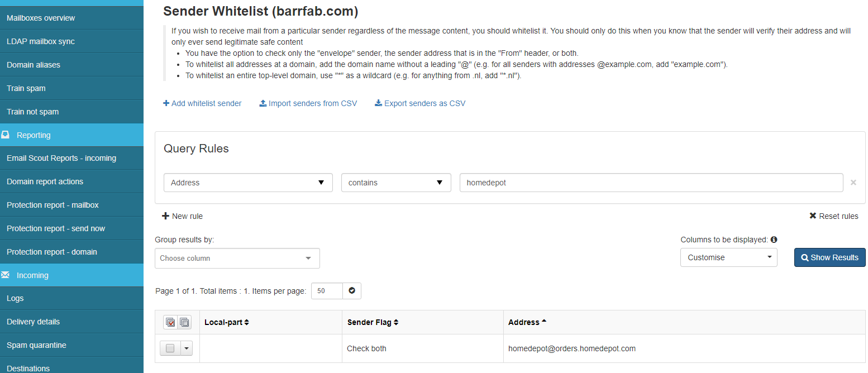Select all rows with the red check toggle
Screen dimensions: 868x373
[170, 322]
